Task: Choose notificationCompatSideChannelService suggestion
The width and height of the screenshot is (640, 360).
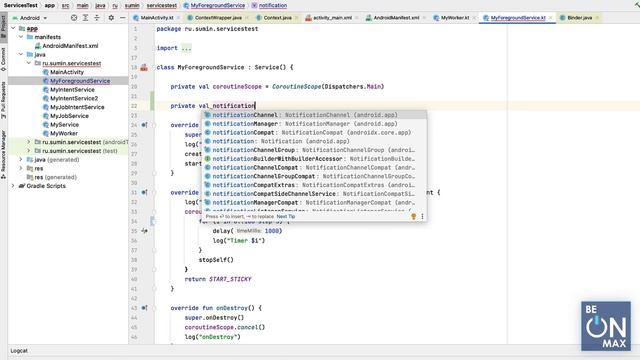Action: click(x=315, y=194)
